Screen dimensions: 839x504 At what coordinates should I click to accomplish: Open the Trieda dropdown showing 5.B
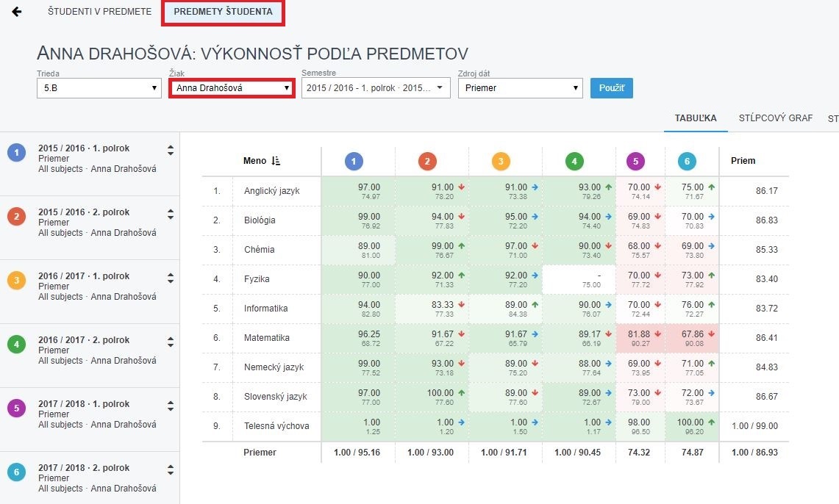[x=99, y=88]
